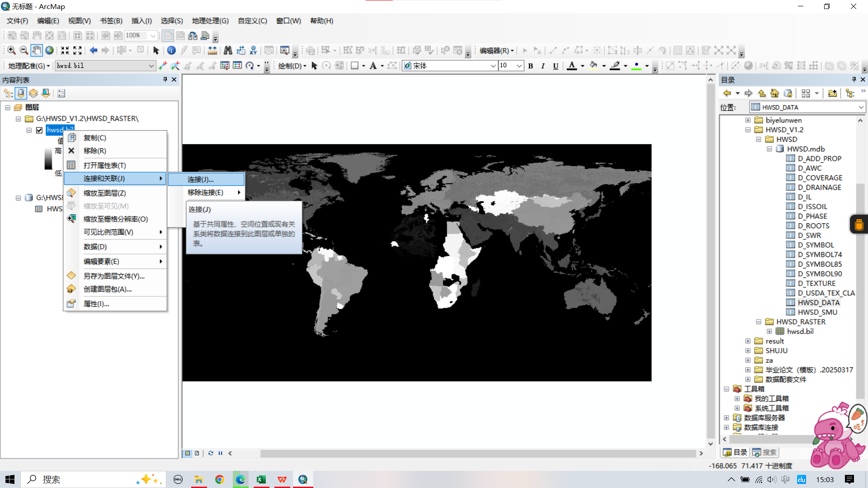868x488 pixels.
Task: Toggle italic text formatting
Action: 543,66
